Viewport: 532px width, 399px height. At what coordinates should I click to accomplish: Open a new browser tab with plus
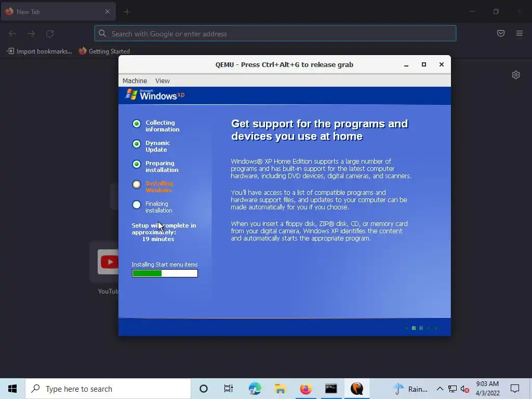(x=127, y=12)
